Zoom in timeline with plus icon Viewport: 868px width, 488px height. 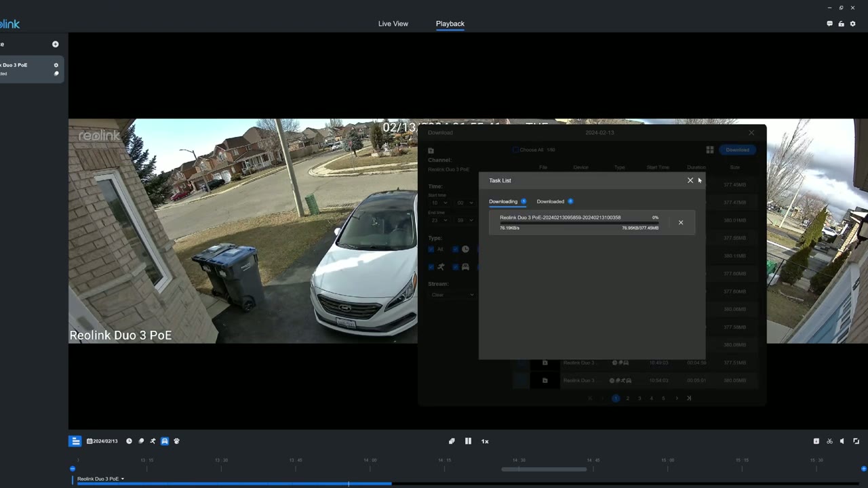[863, 469]
